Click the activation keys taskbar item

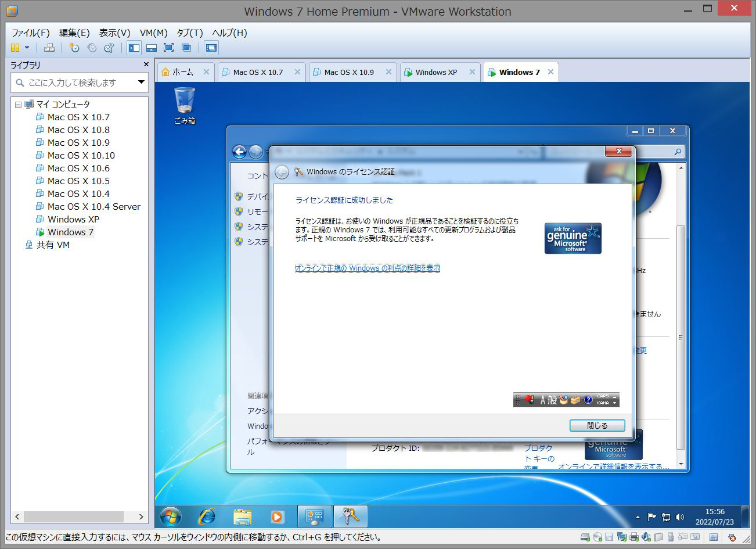pos(351,516)
